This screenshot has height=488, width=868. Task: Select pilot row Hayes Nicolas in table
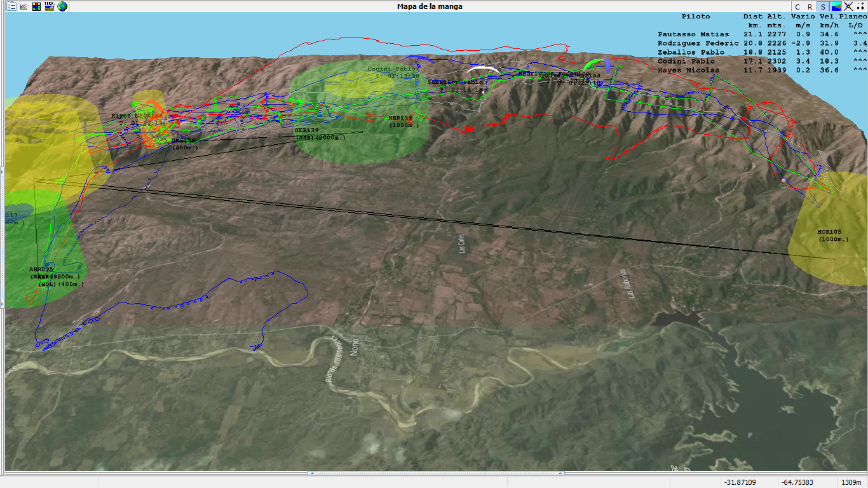761,70
